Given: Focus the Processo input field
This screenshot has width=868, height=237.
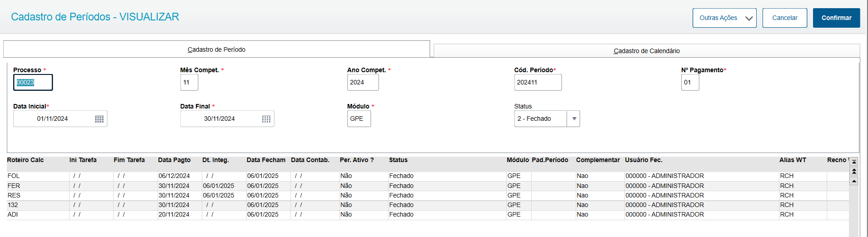Looking at the screenshot, I should (33, 83).
